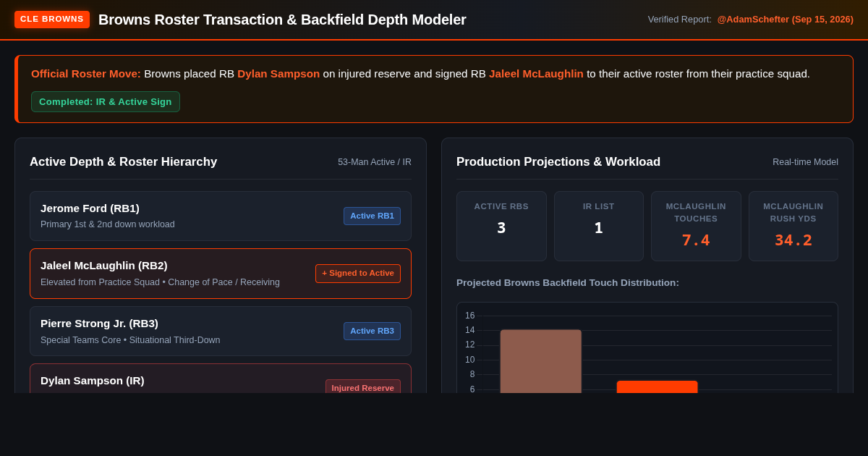Click Elevated from Practice Squad description text
This screenshot has height=456, width=868.
click(x=160, y=282)
